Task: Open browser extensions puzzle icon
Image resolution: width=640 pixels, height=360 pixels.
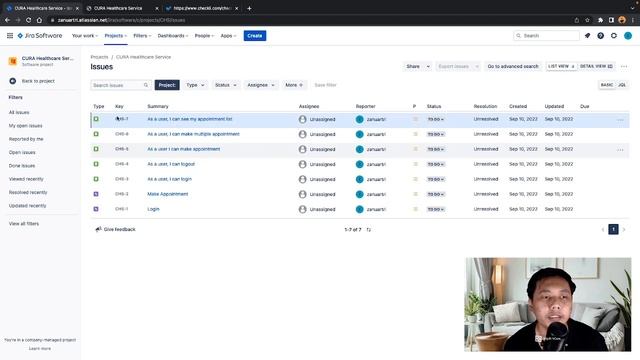Action: point(600,20)
